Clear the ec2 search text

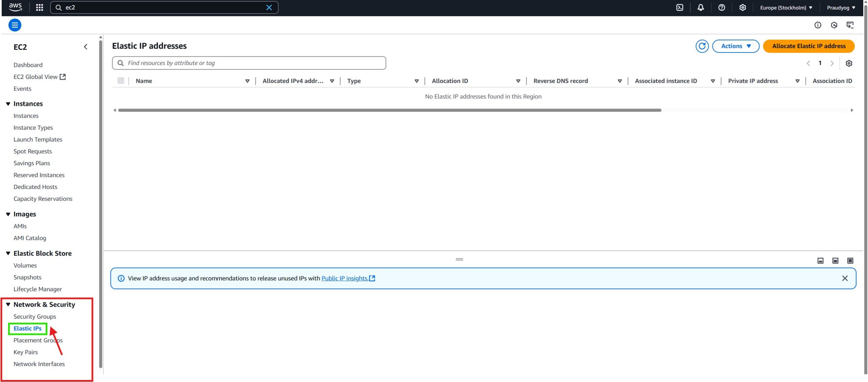click(269, 7)
